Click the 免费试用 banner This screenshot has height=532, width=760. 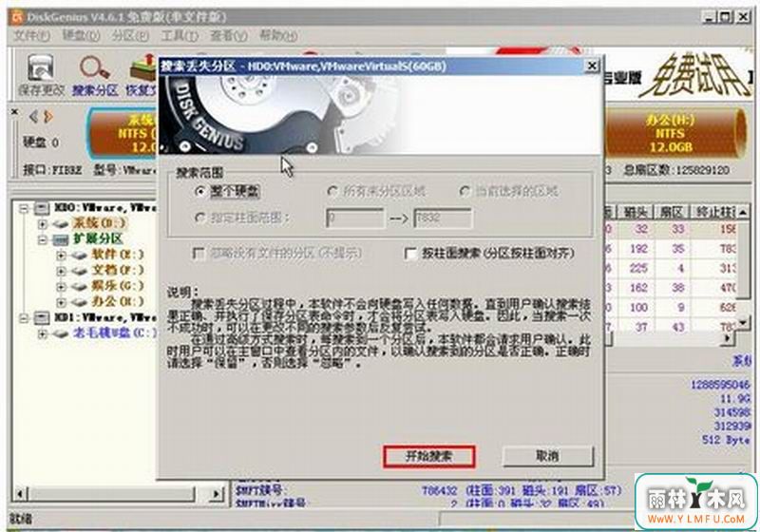click(x=698, y=75)
